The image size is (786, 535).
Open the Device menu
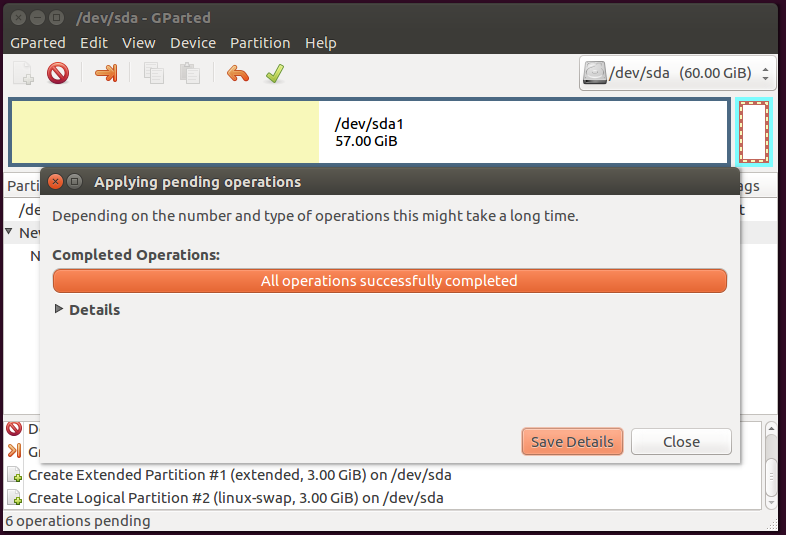click(x=193, y=43)
